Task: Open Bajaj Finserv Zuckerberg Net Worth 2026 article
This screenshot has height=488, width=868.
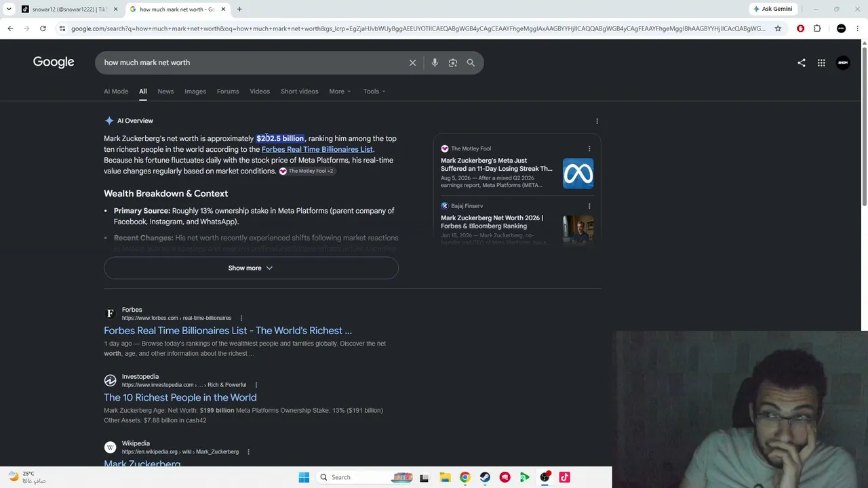Action: (x=492, y=222)
